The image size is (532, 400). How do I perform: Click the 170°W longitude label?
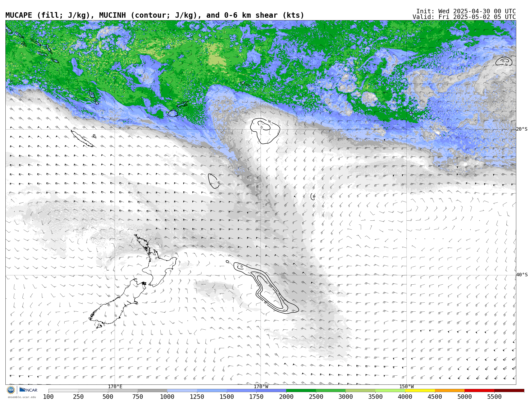(x=261, y=387)
